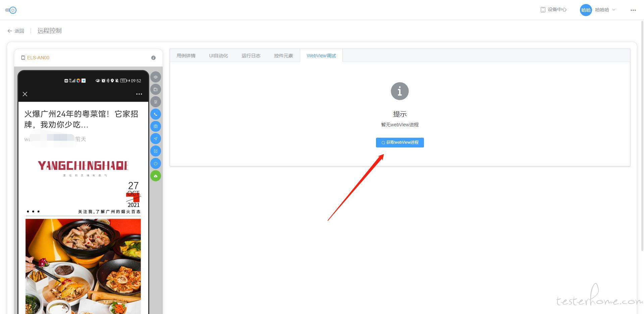Select the WebView调试 tab
The image size is (644, 314).
coord(321,56)
